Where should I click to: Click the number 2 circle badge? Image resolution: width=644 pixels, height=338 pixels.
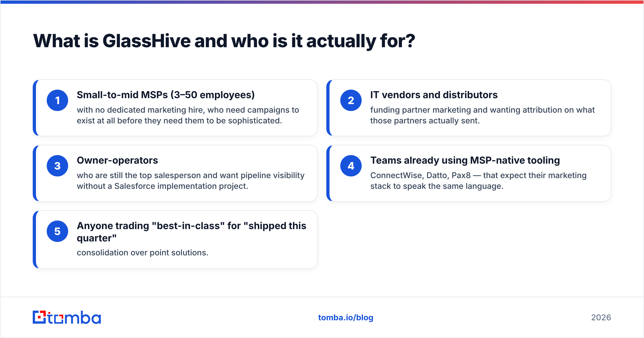click(x=351, y=100)
